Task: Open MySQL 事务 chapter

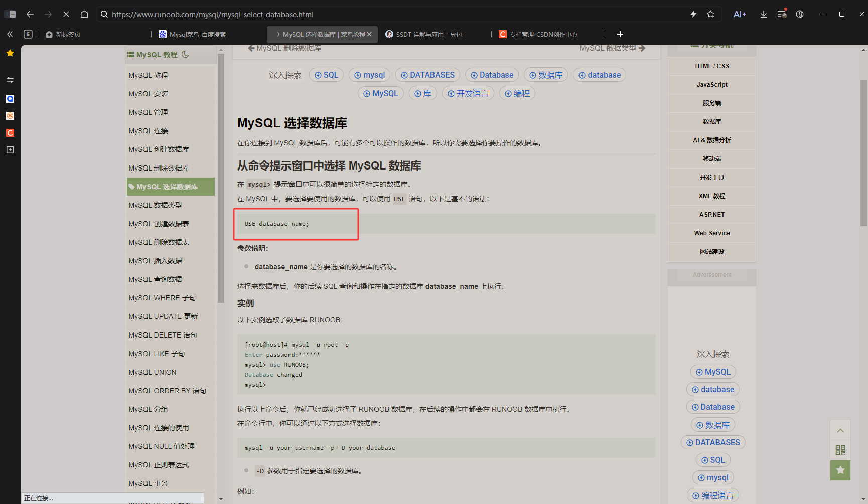Action: [148, 483]
